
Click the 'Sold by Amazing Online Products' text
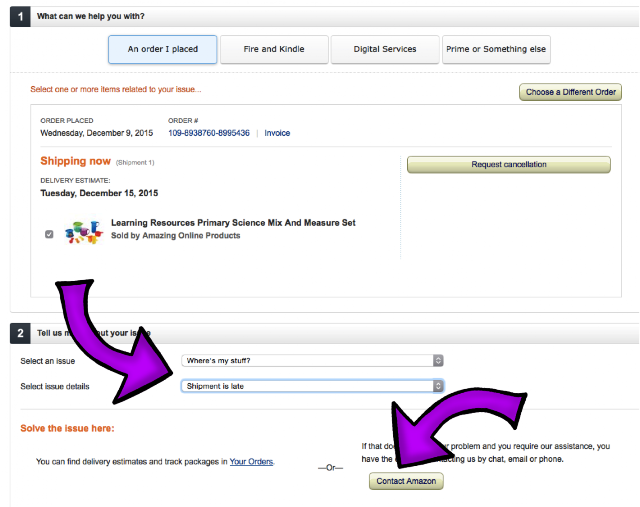(x=176, y=236)
